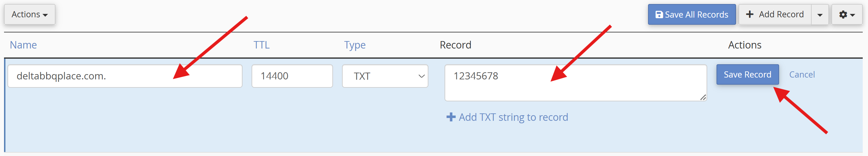Click the Add TXT string to record link
This screenshot has height=156, width=868.
pyautogui.click(x=513, y=117)
